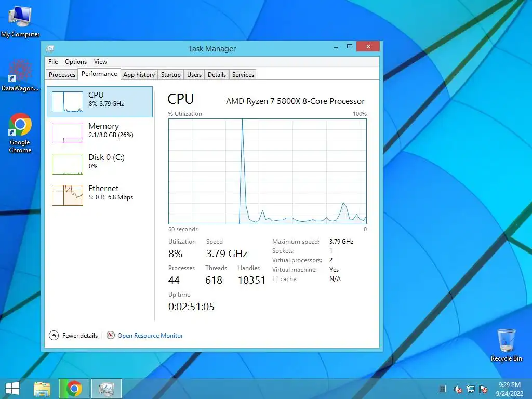This screenshot has height=399, width=532.
Task: Open the network tray icon
Action: coord(471,389)
